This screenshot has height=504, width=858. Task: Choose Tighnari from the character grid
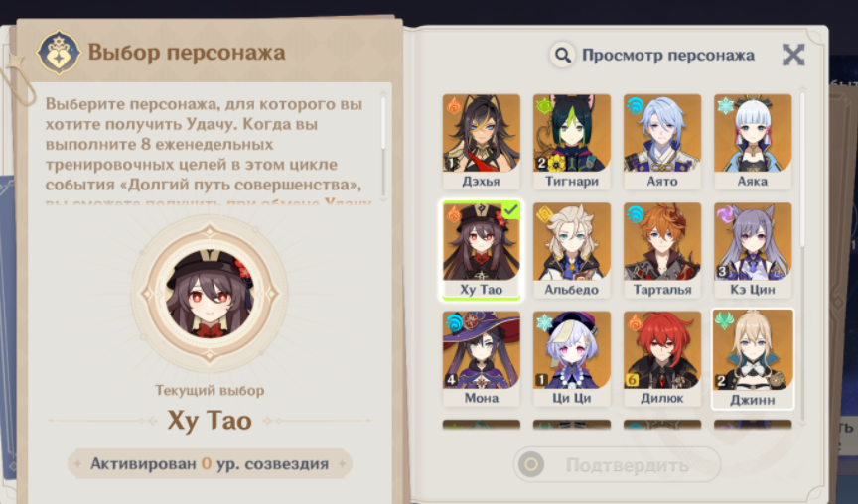click(x=572, y=142)
